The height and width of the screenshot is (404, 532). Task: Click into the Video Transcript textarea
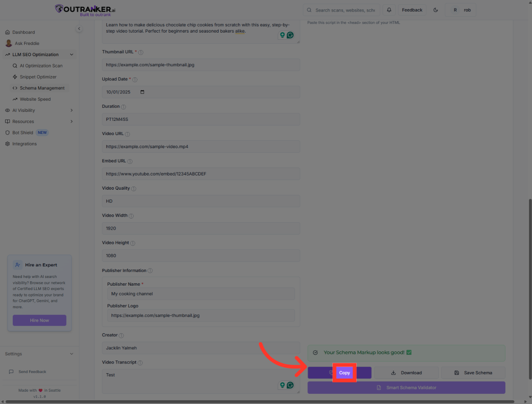click(x=201, y=381)
